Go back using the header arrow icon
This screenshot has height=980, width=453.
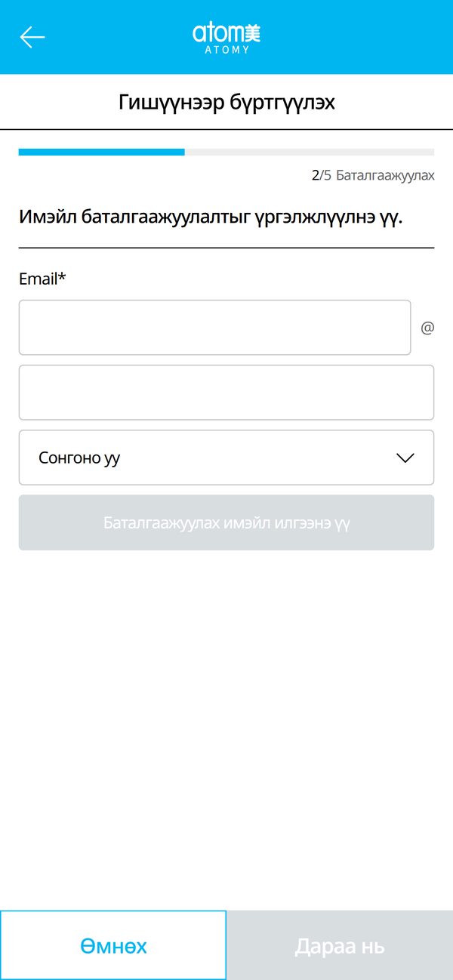(32, 37)
